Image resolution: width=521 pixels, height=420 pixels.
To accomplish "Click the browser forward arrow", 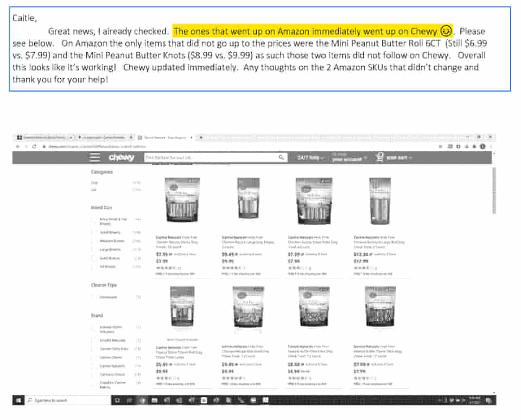I will [x=26, y=146].
